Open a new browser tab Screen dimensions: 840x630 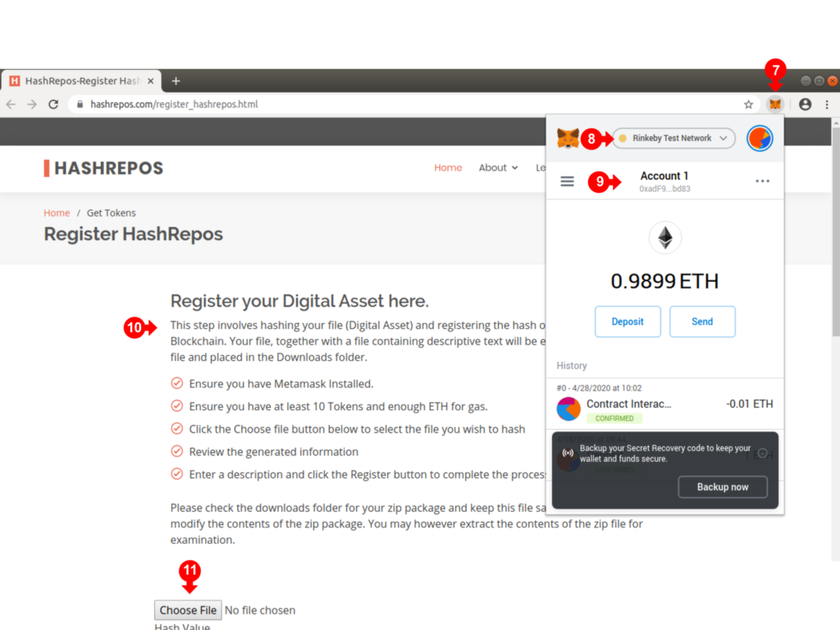(x=176, y=80)
